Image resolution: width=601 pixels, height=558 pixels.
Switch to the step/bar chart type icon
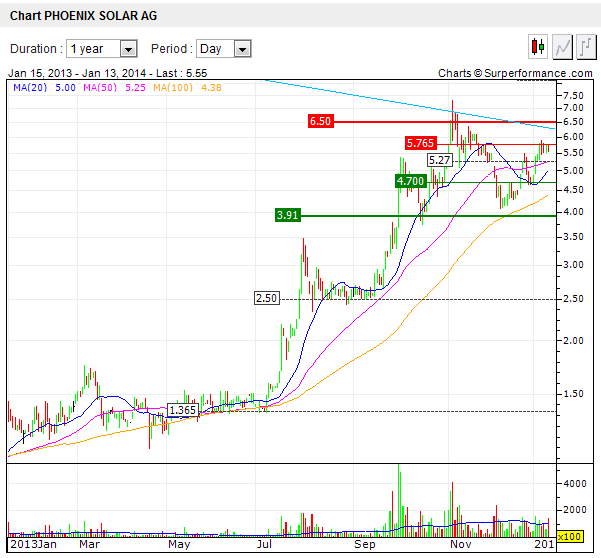(x=587, y=47)
